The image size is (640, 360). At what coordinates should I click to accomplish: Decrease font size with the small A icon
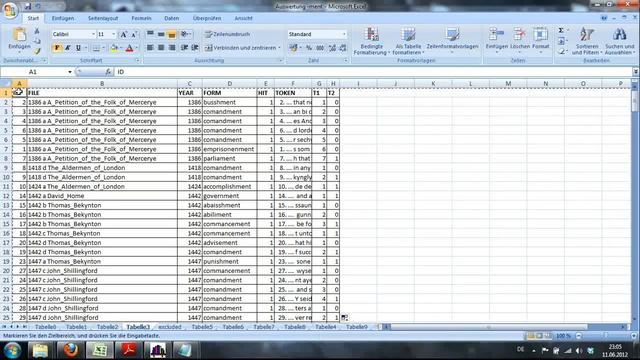coord(134,34)
